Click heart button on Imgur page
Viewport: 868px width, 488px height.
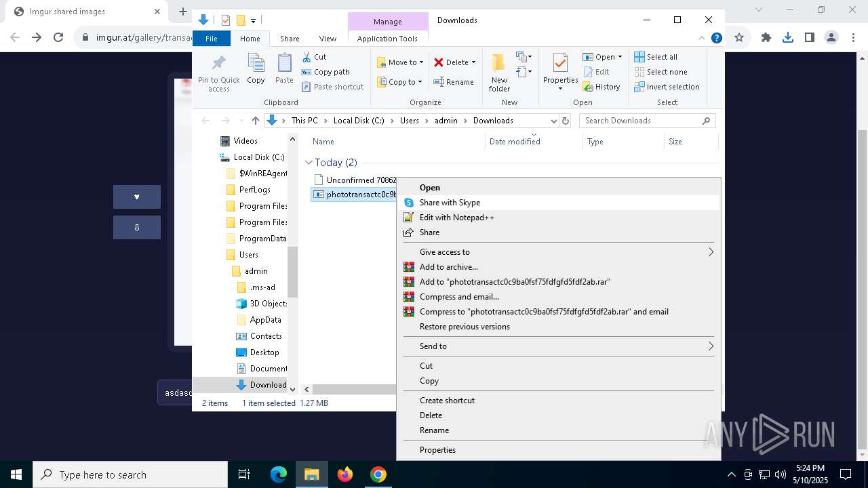(137, 197)
